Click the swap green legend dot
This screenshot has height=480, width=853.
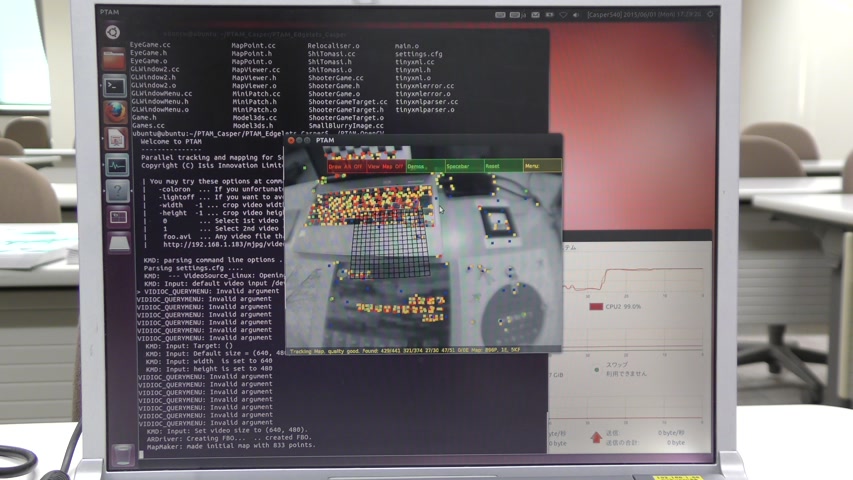click(x=597, y=370)
